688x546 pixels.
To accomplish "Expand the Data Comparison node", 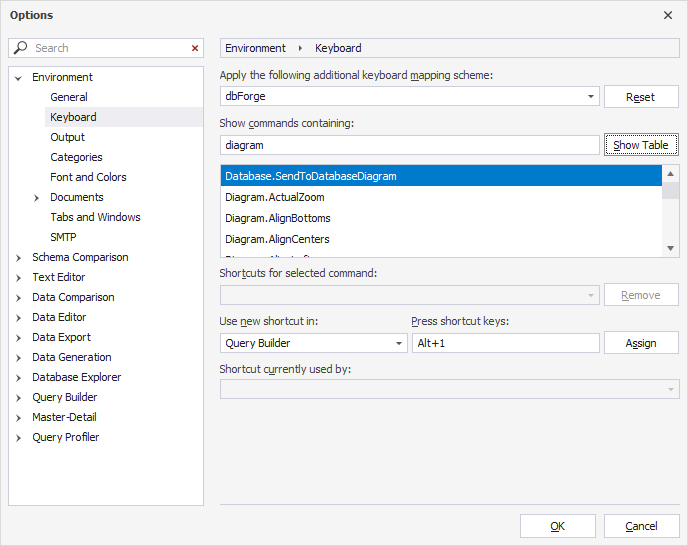I will tap(18, 298).
